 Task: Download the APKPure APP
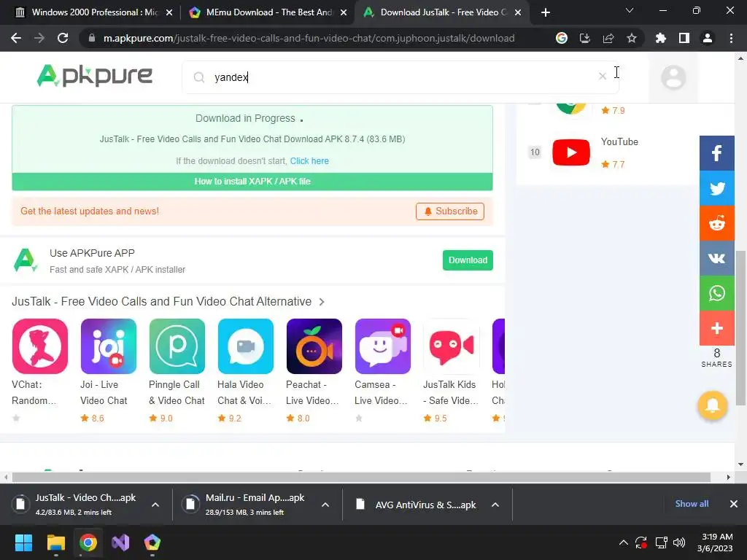pyautogui.click(x=468, y=260)
